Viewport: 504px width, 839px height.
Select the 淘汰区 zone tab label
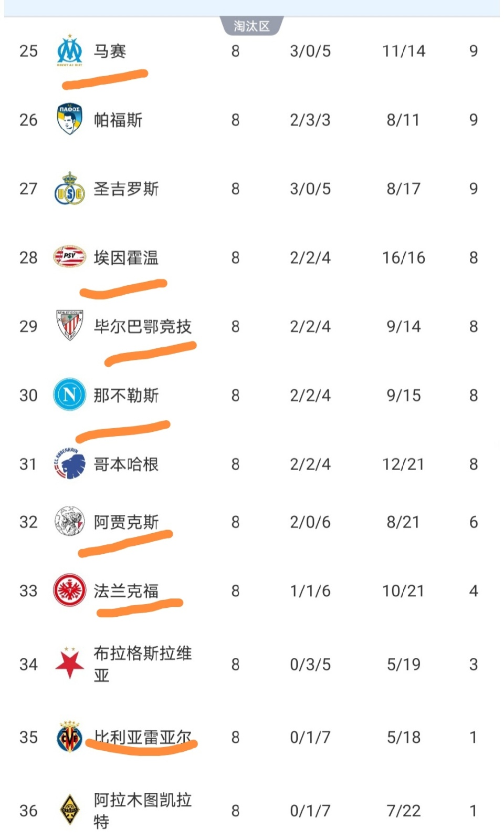pyautogui.click(x=251, y=26)
